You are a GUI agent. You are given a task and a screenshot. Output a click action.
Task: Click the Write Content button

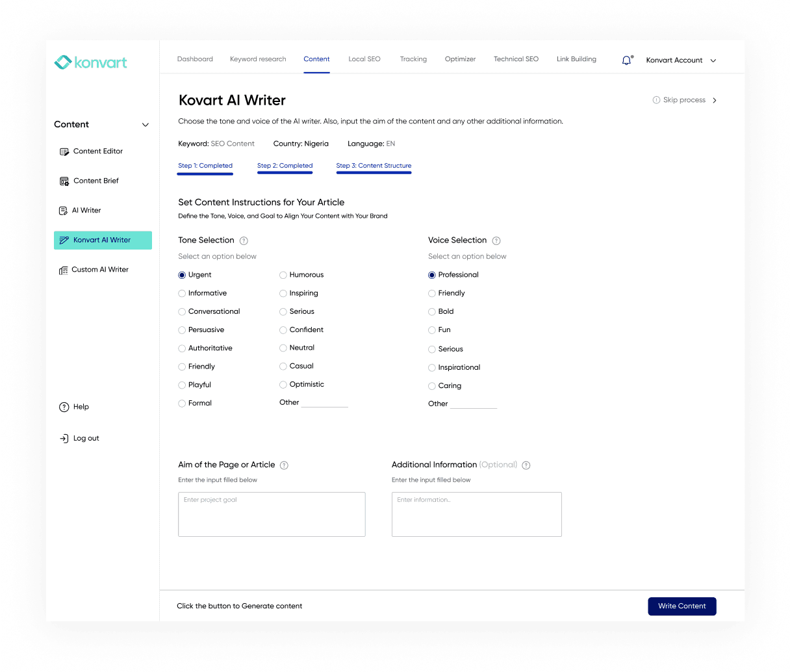[x=682, y=606]
